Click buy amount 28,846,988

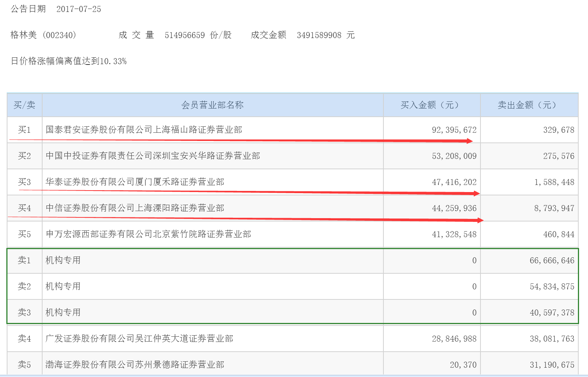[454, 339]
